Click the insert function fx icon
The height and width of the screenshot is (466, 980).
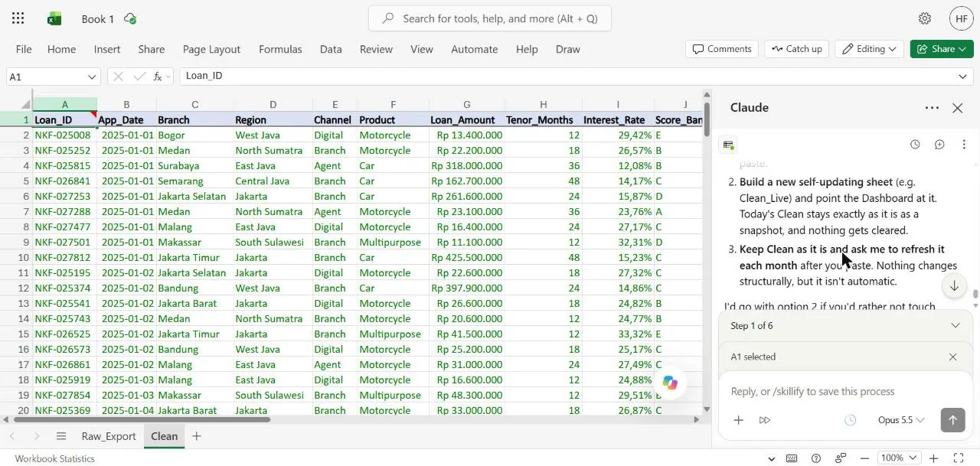[x=158, y=77]
